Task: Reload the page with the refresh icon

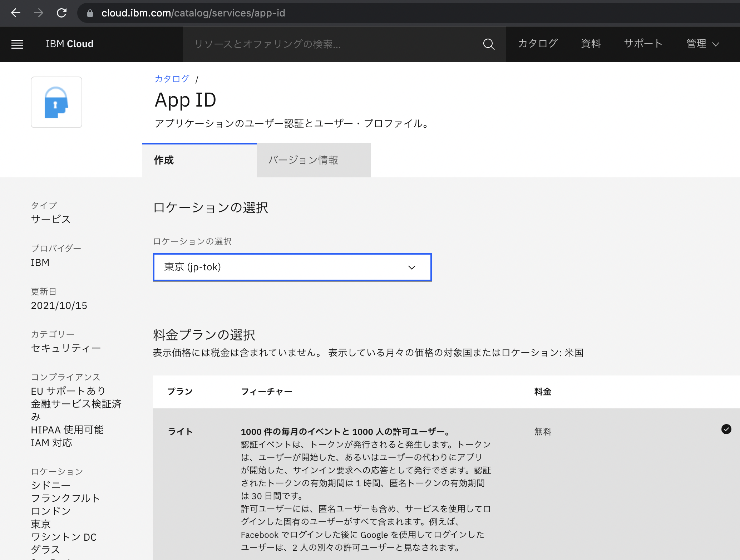Action: (61, 13)
